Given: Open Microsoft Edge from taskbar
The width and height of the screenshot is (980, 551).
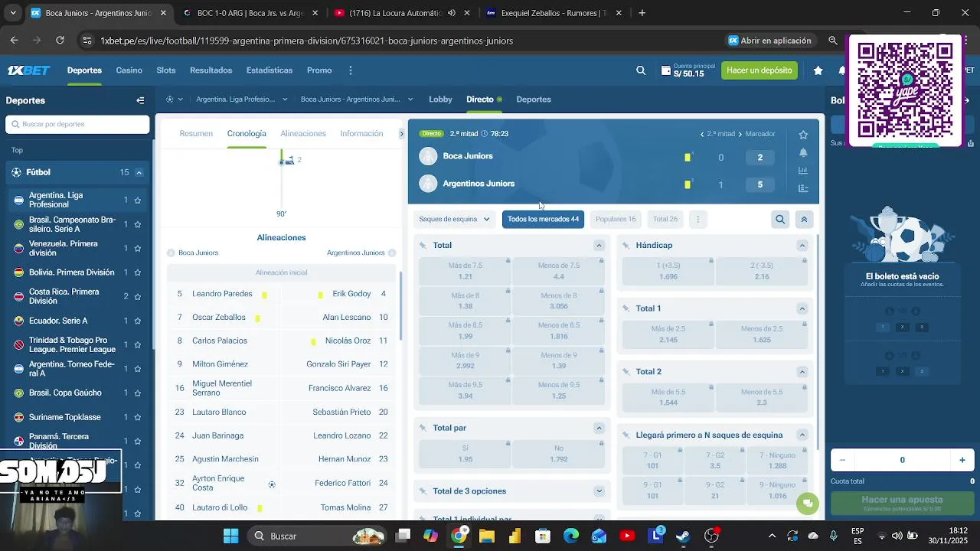Looking at the screenshot, I should tap(571, 536).
